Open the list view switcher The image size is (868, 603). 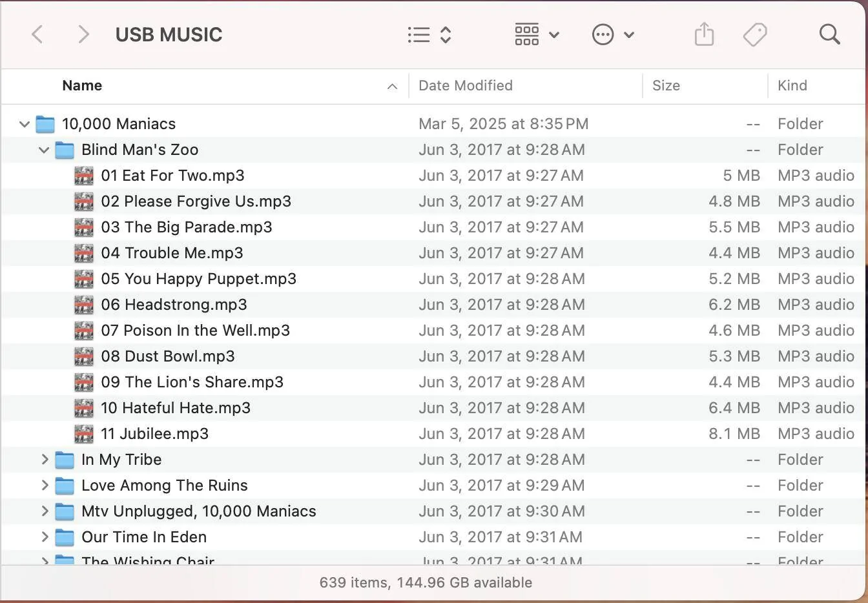point(429,34)
